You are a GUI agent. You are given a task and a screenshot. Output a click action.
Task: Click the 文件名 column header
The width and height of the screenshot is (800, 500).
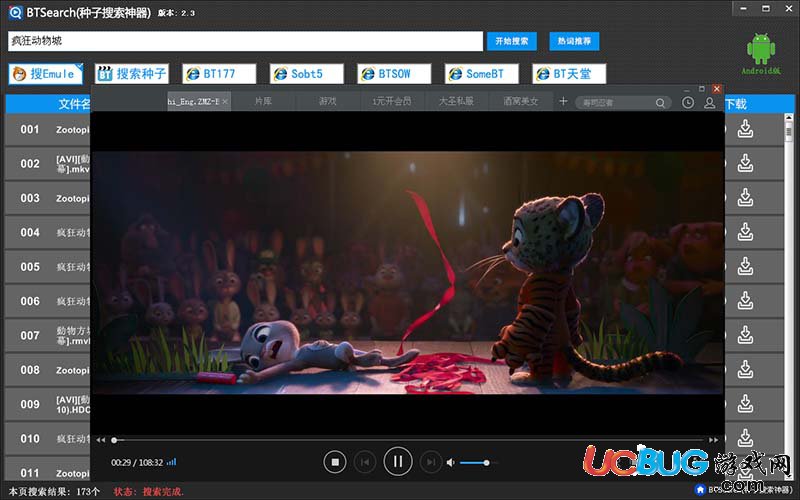(x=74, y=104)
